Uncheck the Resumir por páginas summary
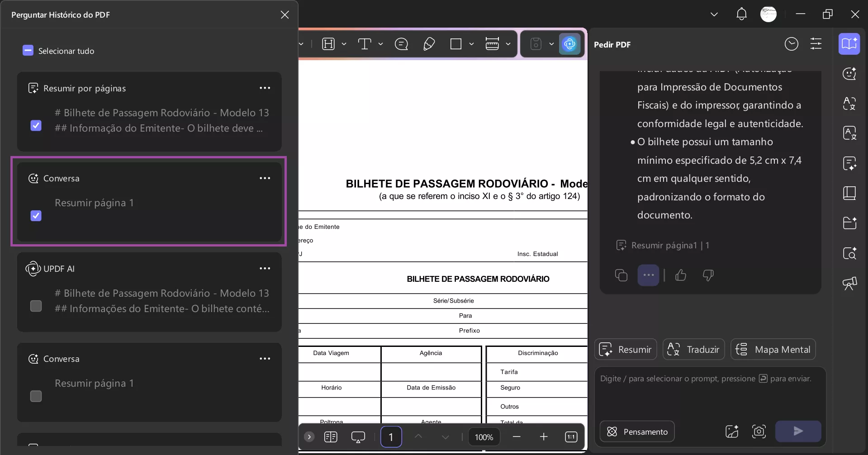 click(x=36, y=125)
